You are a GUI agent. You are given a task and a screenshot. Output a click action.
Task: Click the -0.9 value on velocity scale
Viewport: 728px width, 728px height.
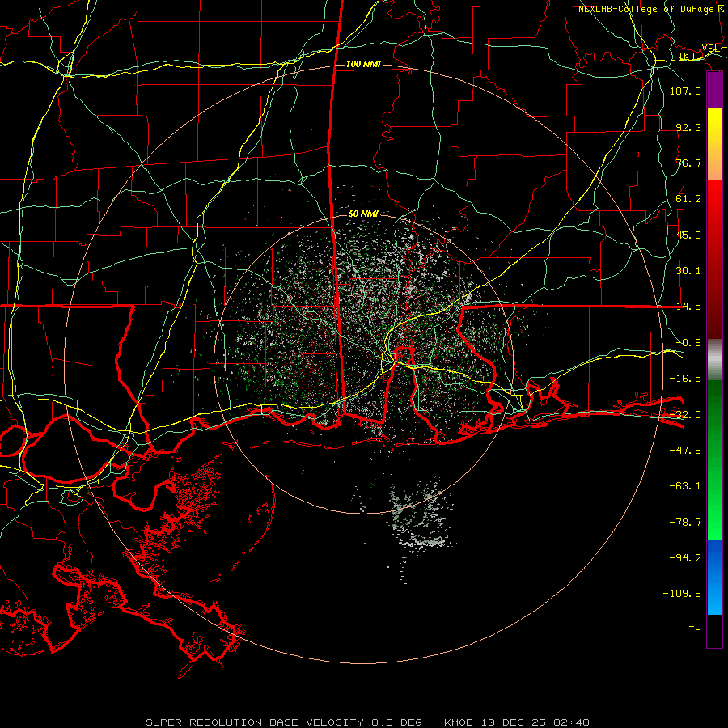coord(688,343)
